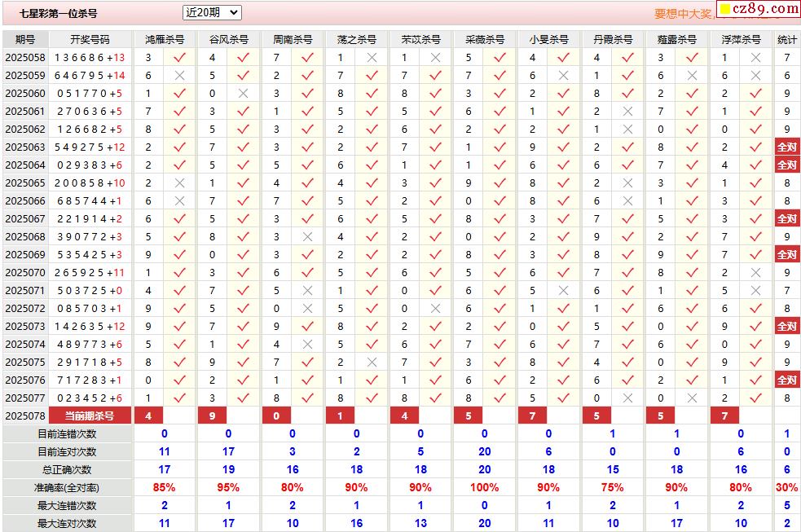
Task: Select the 小旻杀号 column header
Action: click(548, 39)
